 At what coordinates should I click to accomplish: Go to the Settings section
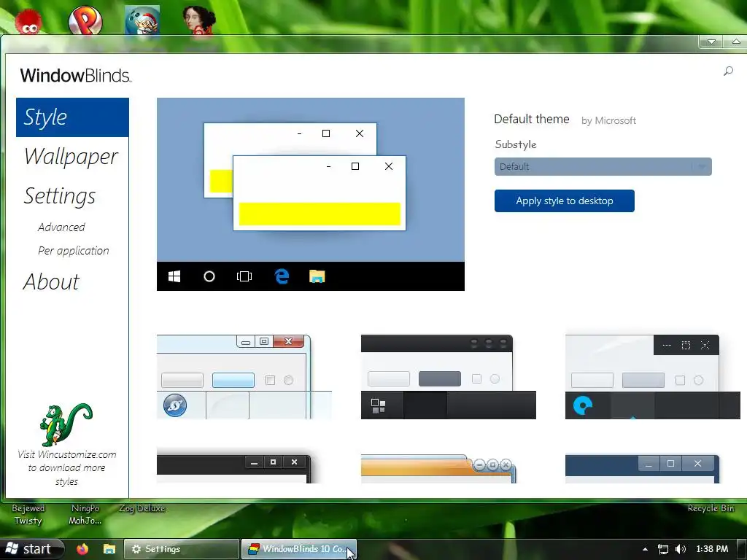point(60,196)
